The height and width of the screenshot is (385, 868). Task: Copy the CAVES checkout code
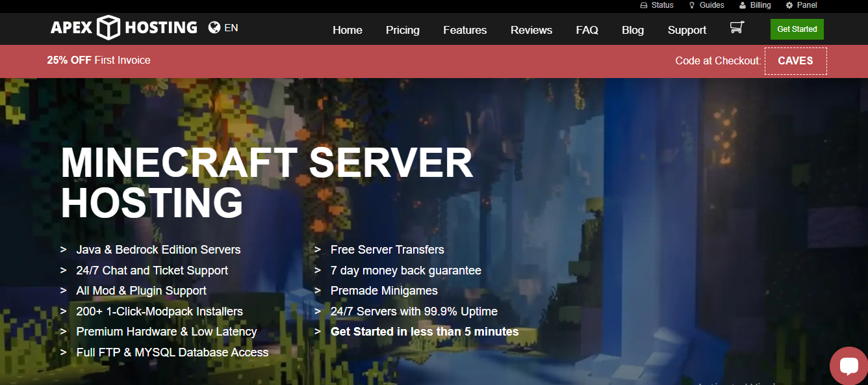point(795,60)
